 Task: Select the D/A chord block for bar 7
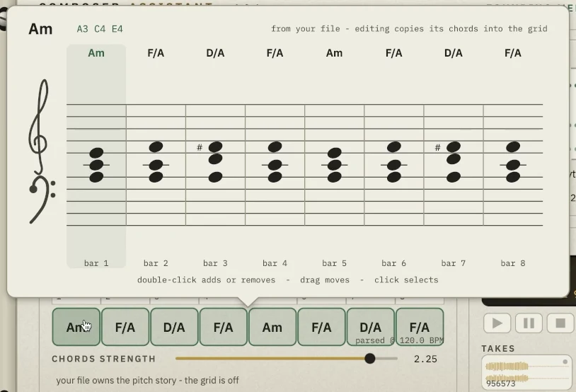pos(370,327)
